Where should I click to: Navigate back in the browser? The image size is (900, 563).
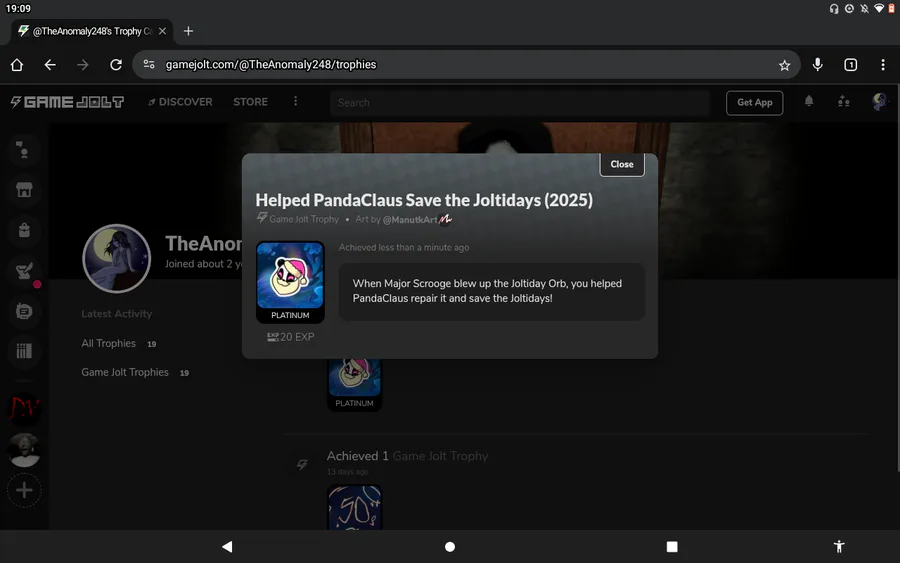[x=51, y=65]
